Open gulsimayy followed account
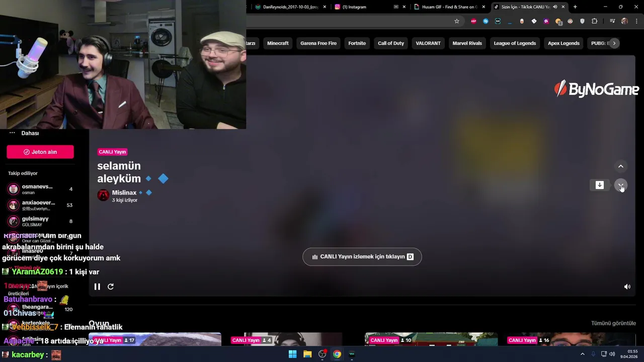This screenshot has height=362, width=644. tap(40, 221)
